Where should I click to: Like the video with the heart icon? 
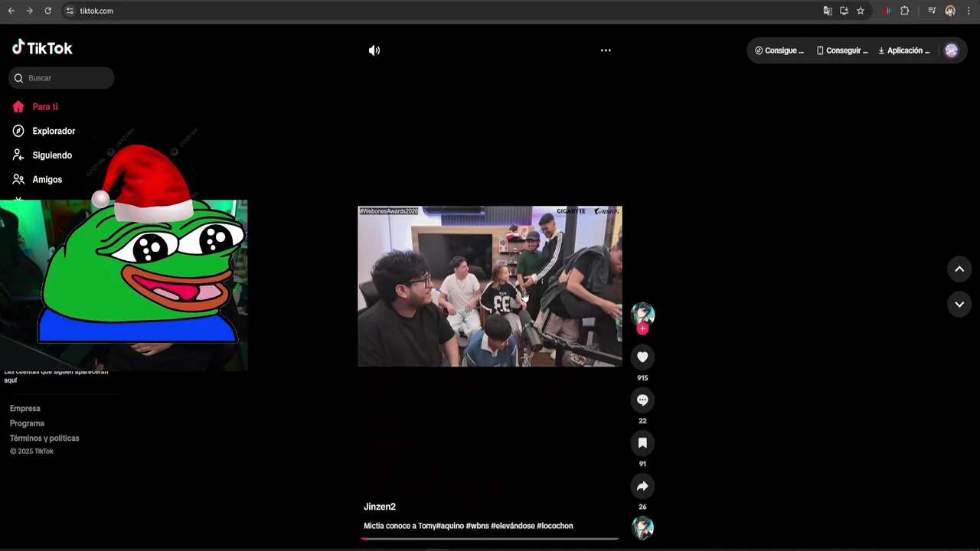[642, 357]
